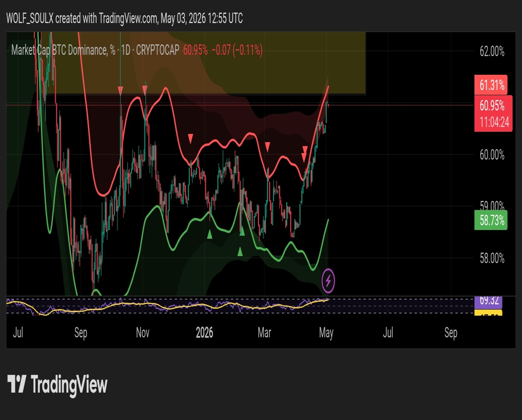
Task: Click the WOLF_SOULX author name in header
Action: pos(30,19)
